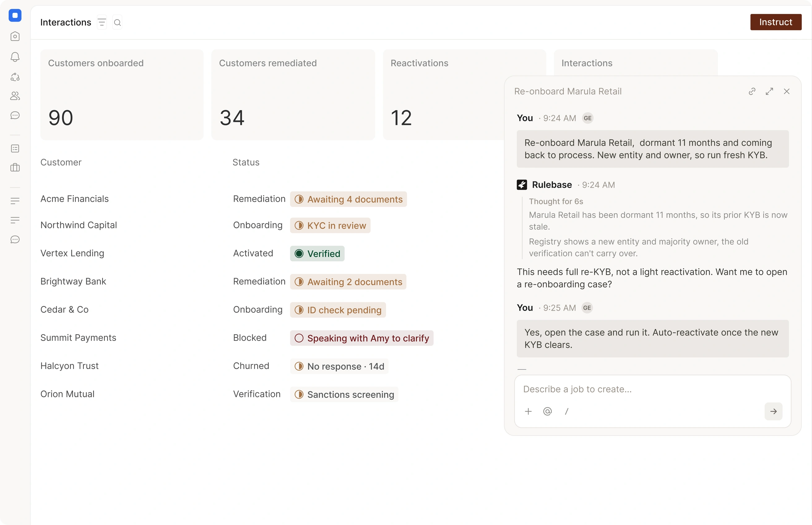The image size is (812, 525).
Task: Open the filter icon next to Interactions
Action: pos(101,23)
